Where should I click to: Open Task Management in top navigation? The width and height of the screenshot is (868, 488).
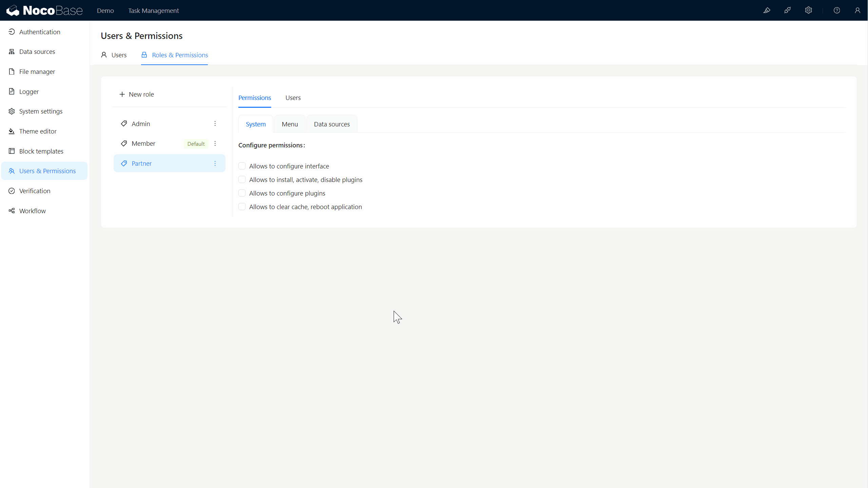coord(153,11)
